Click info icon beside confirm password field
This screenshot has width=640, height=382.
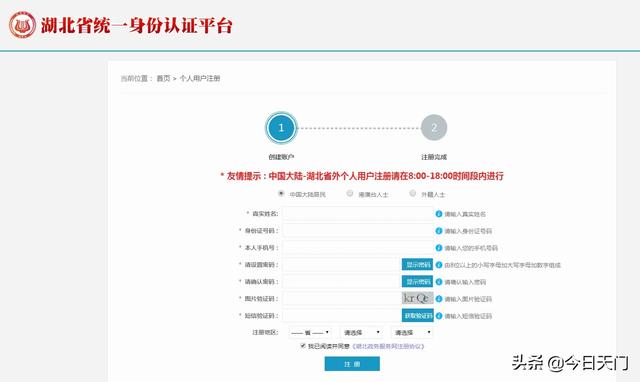tap(439, 282)
